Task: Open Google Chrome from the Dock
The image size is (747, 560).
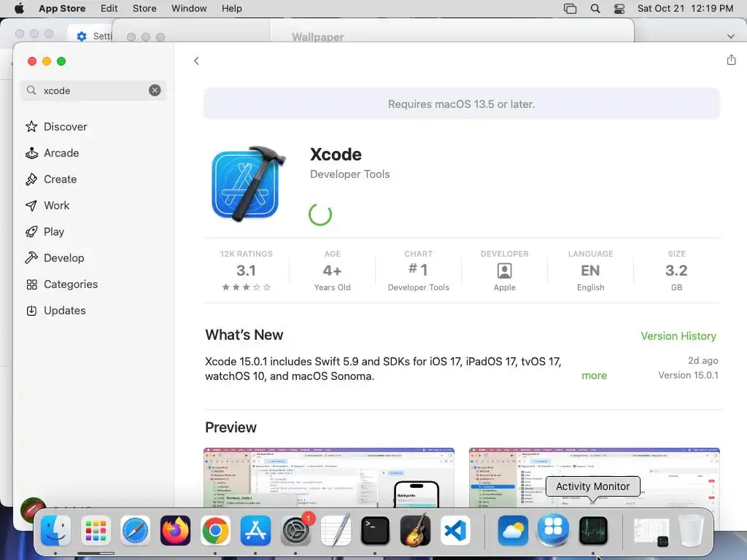Action: coord(215,531)
